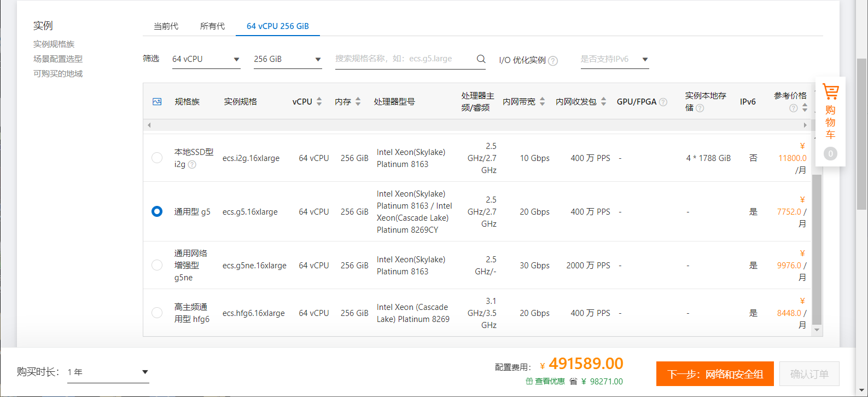
Task: Switch to the 所有代 tab
Action: point(212,26)
